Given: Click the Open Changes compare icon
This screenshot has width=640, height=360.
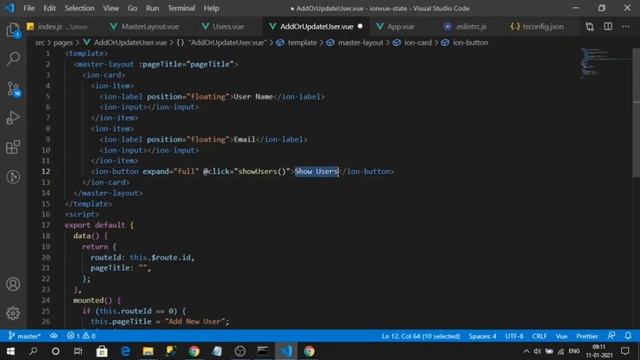Looking at the screenshot, I should pos(589,27).
